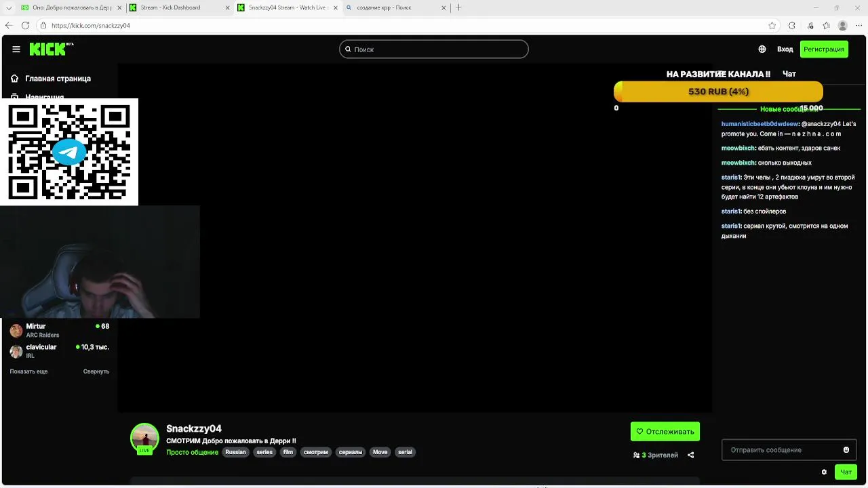
Task: Open the tab list dropdown arrow
Action: (x=9, y=7)
